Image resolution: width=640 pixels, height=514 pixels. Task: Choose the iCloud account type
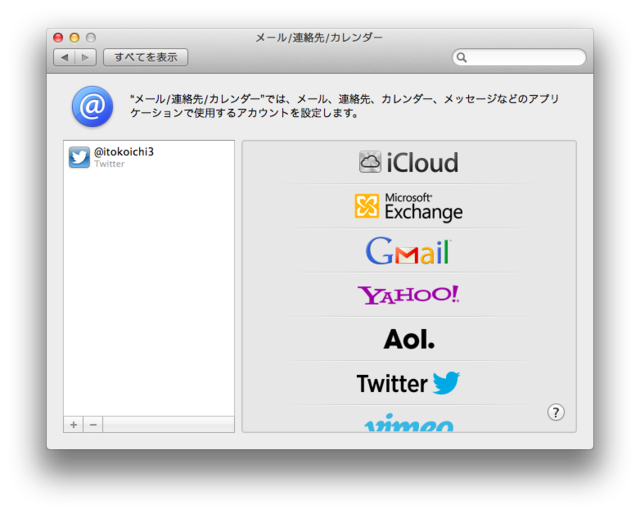[x=409, y=162]
